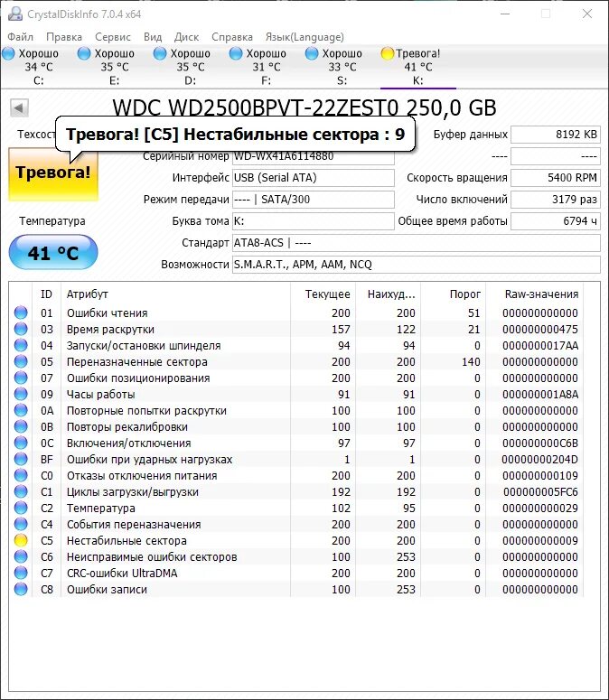Click status orb for BF Ошибки при ударных нагрузках
This screenshot has height=700, width=609.
(x=21, y=459)
